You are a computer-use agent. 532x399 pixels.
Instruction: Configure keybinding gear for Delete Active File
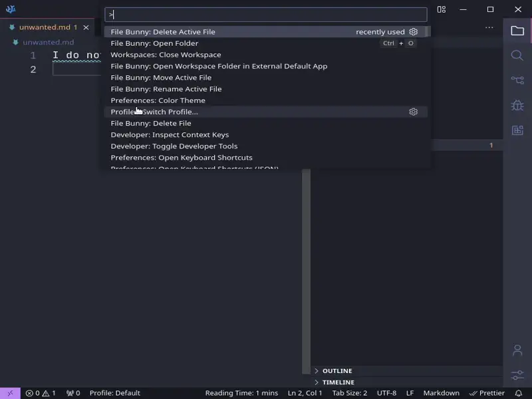pyautogui.click(x=413, y=31)
